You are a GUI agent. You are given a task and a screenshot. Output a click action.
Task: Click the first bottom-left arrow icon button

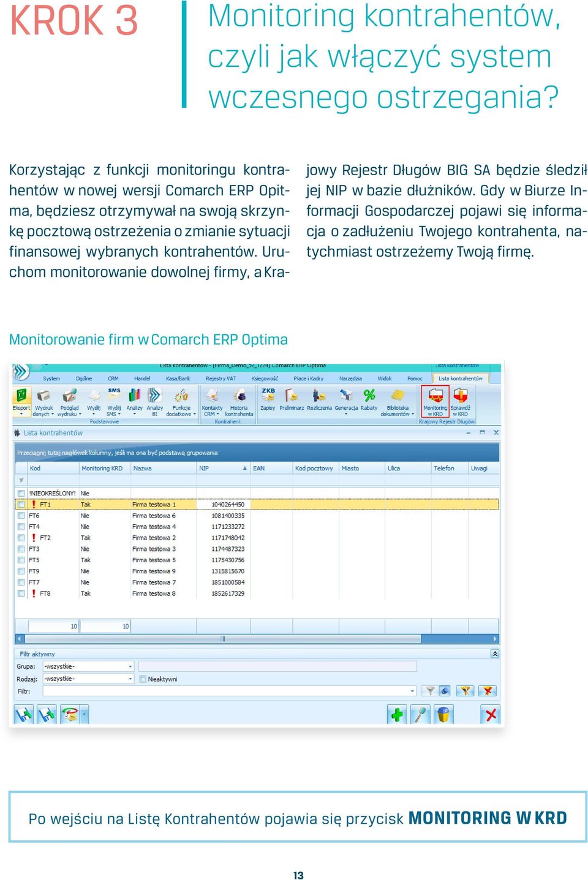coord(23,714)
